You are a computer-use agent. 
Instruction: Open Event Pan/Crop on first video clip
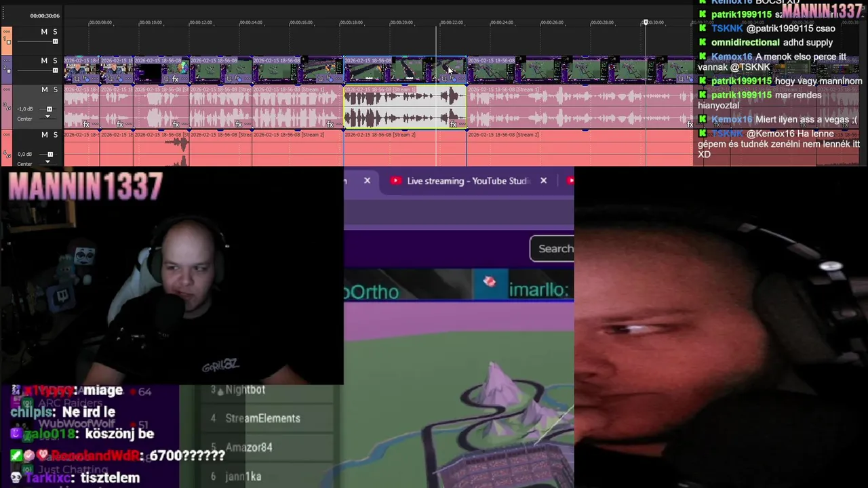(76, 79)
